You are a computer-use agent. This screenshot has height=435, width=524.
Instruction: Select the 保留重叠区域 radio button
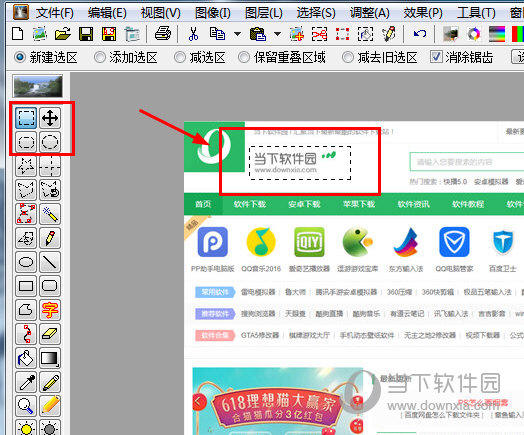point(244,57)
